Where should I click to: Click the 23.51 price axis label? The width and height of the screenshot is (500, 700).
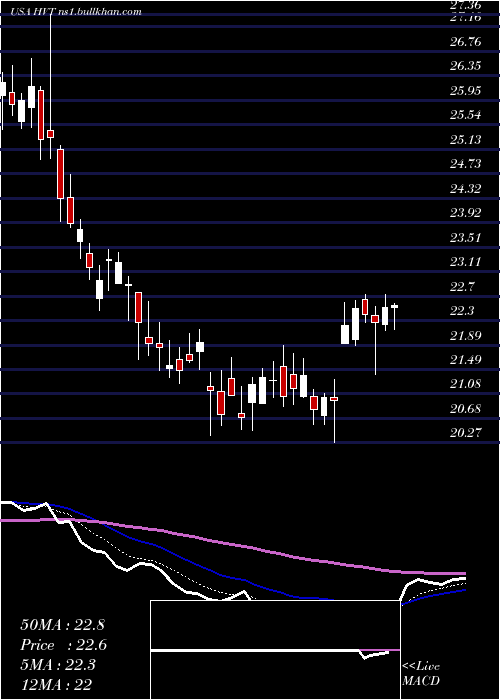click(x=466, y=237)
